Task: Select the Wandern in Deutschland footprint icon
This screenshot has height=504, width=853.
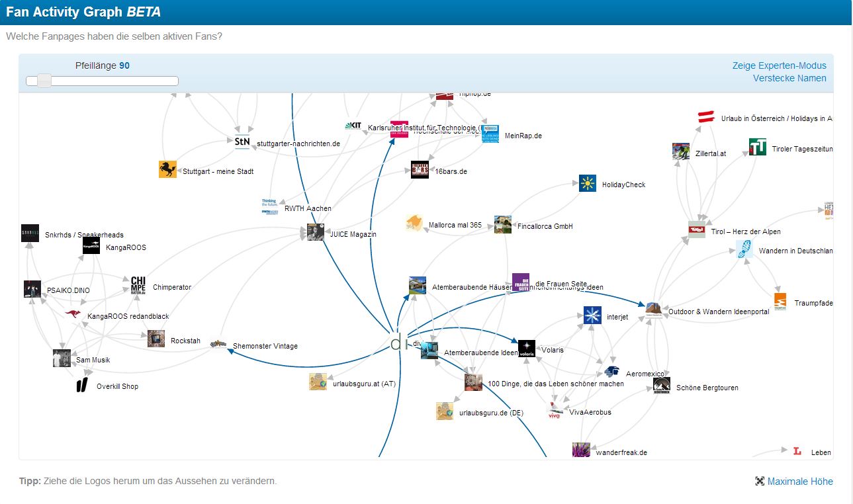Action: (x=744, y=249)
